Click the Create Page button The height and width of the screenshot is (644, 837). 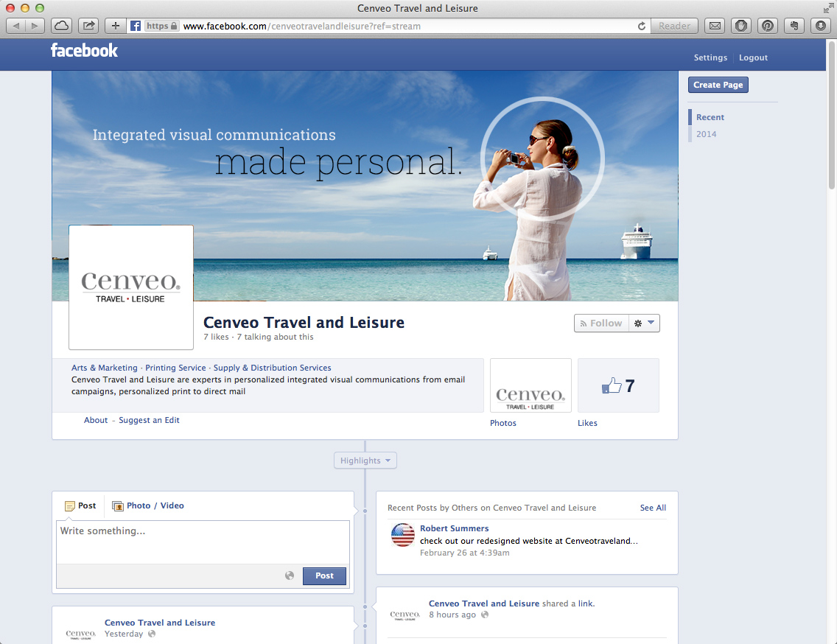pyautogui.click(x=718, y=85)
